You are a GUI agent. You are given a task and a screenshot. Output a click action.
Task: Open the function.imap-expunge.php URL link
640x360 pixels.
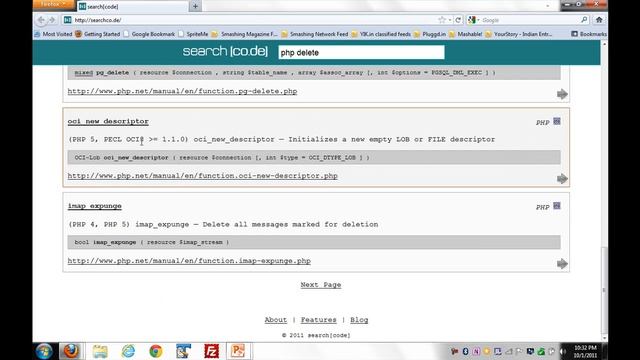click(x=189, y=260)
